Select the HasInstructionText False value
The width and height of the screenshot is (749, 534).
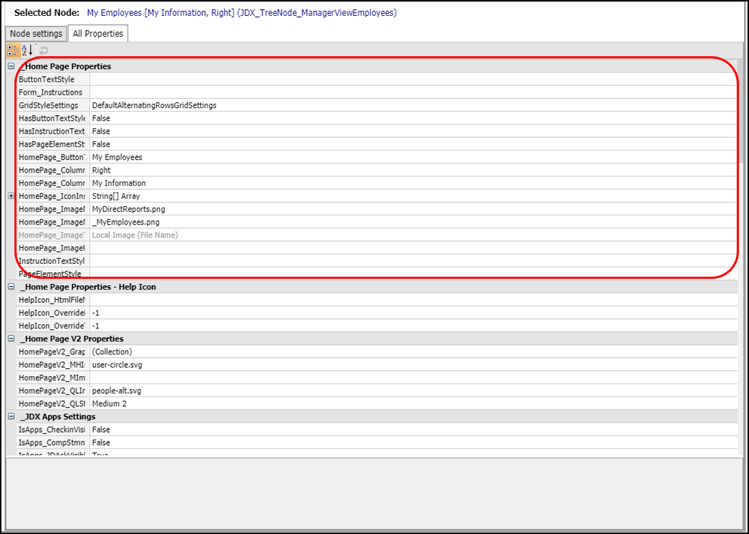coord(101,131)
